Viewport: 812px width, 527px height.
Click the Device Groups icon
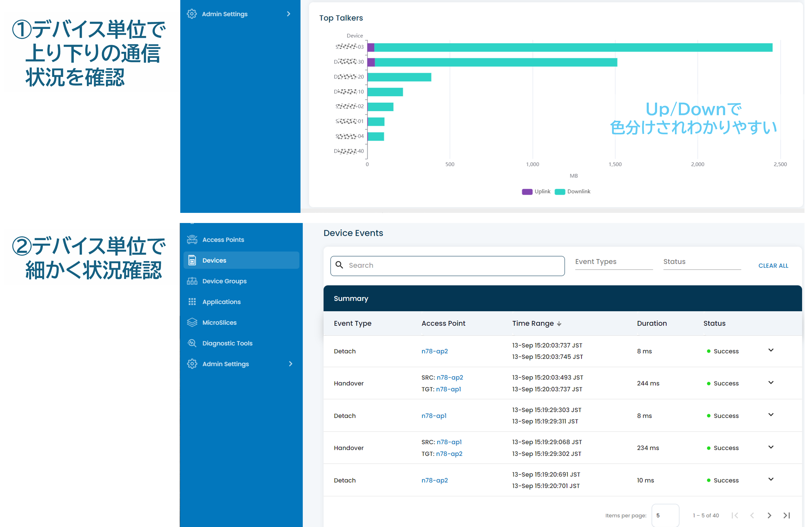click(x=192, y=281)
